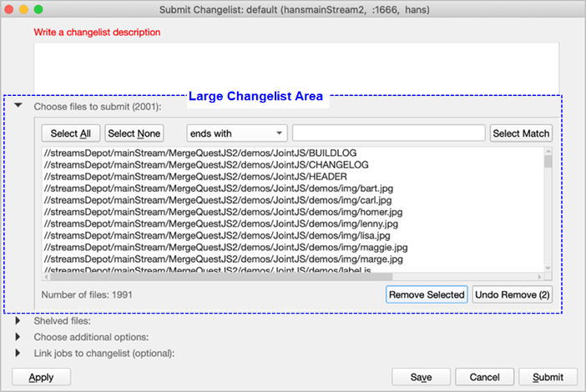Select the BUILDLOG file in list
The height and width of the screenshot is (392, 586).
click(x=188, y=153)
